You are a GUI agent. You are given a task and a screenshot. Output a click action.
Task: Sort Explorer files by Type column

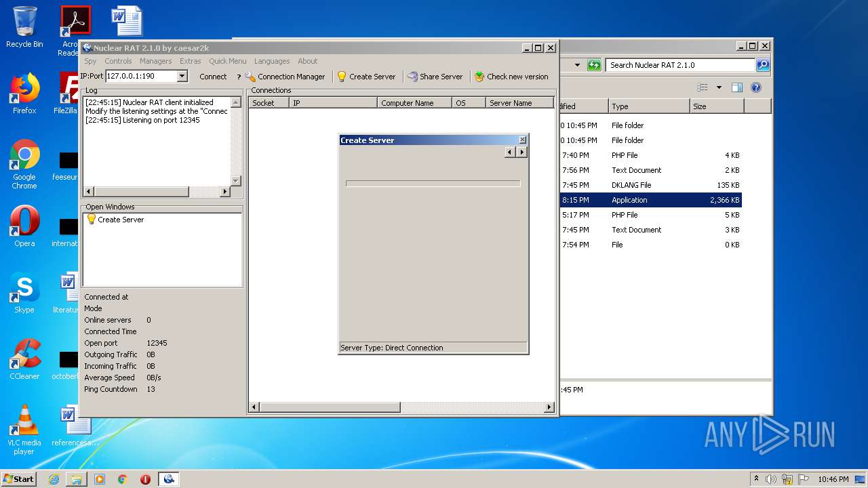[648, 106]
